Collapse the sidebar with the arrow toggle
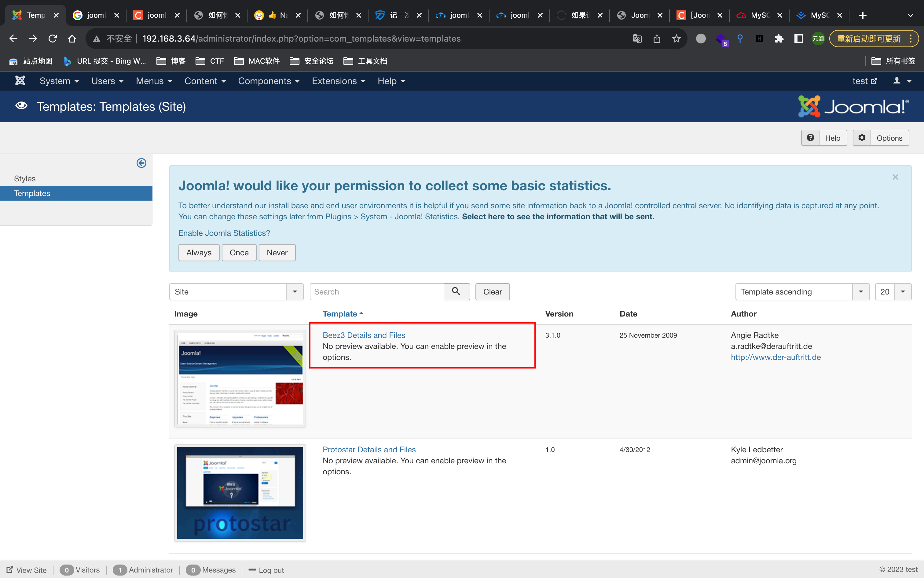The width and height of the screenshot is (924, 578). pos(141,163)
